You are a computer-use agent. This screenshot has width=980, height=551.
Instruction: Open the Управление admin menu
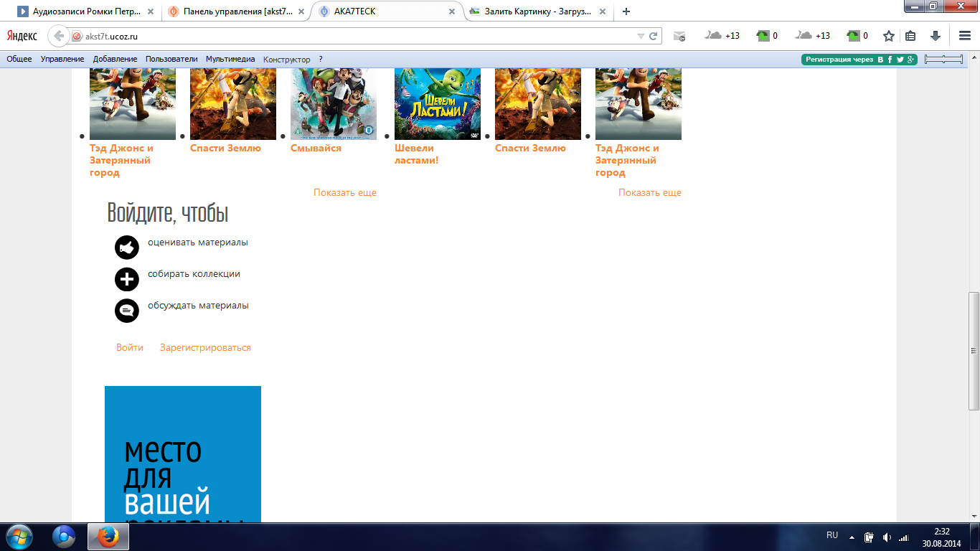coord(62,59)
